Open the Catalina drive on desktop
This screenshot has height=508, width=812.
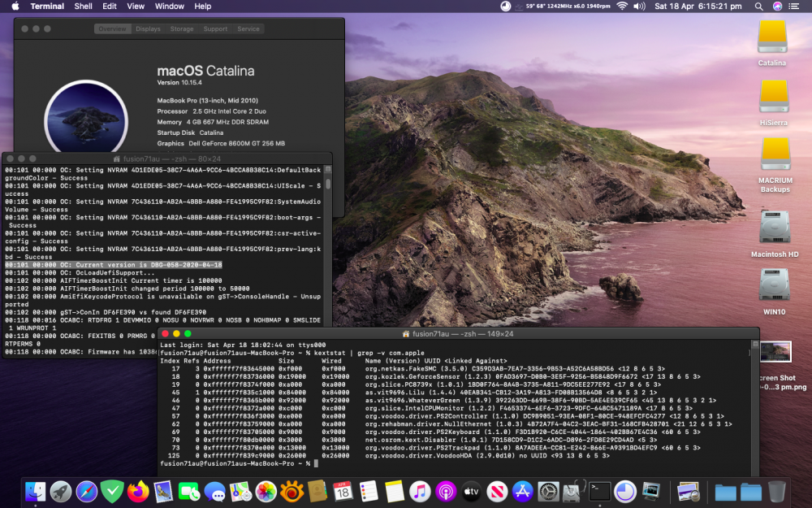pos(772,37)
